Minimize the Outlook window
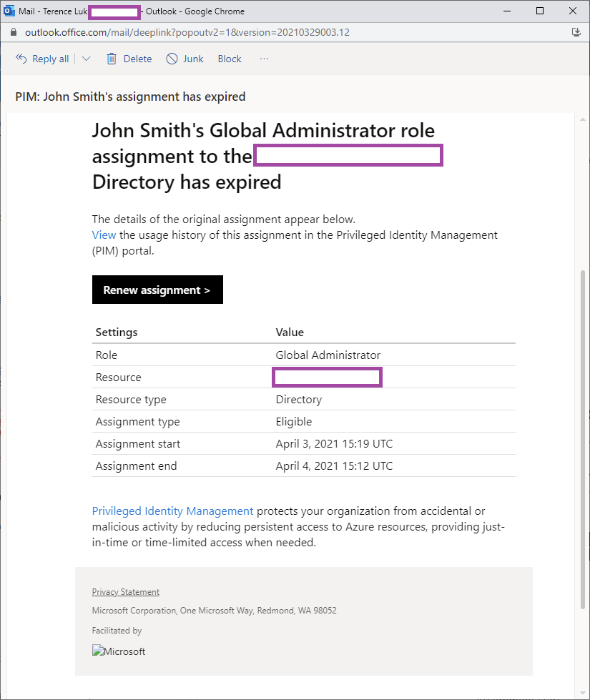This screenshot has height=700, width=590. click(507, 11)
